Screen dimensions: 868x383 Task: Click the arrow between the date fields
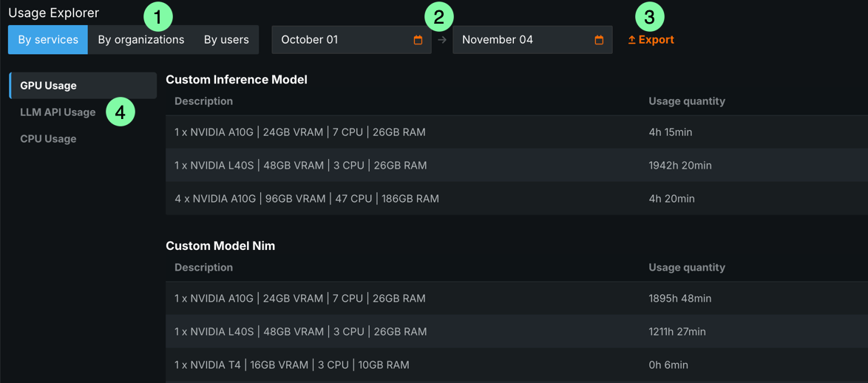pos(442,40)
